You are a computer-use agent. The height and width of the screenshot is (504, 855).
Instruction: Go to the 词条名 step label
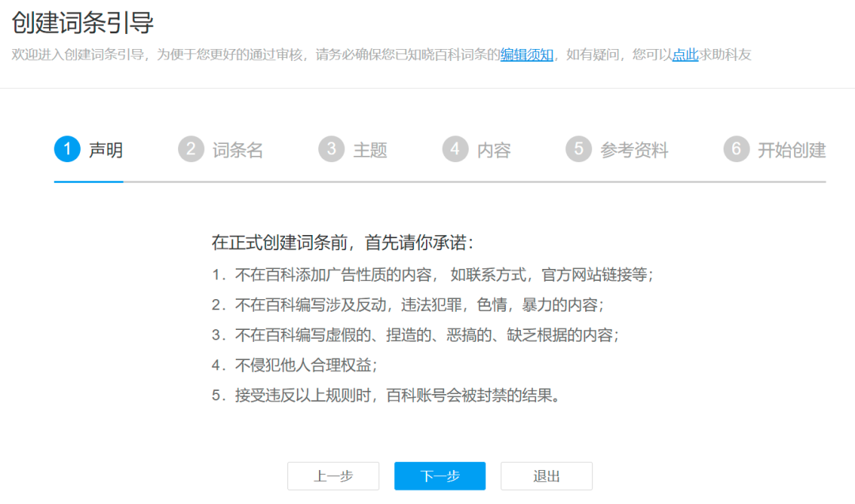237,150
